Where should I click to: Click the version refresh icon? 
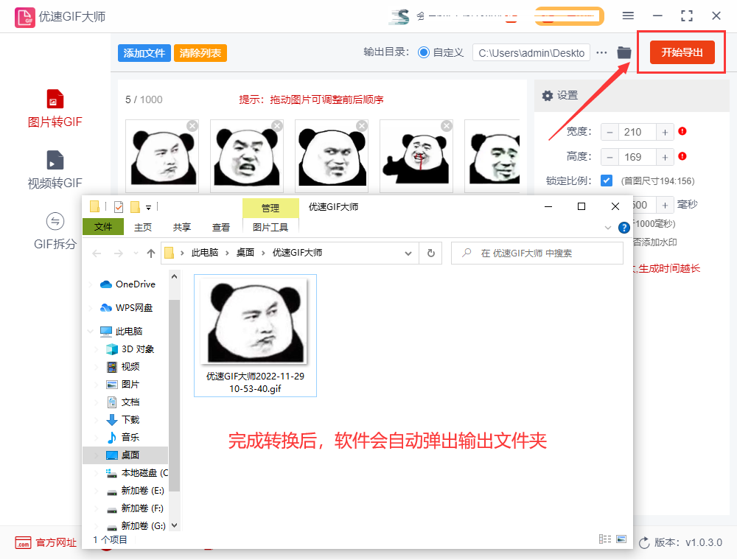pyautogui.click(x=644, y=542)
